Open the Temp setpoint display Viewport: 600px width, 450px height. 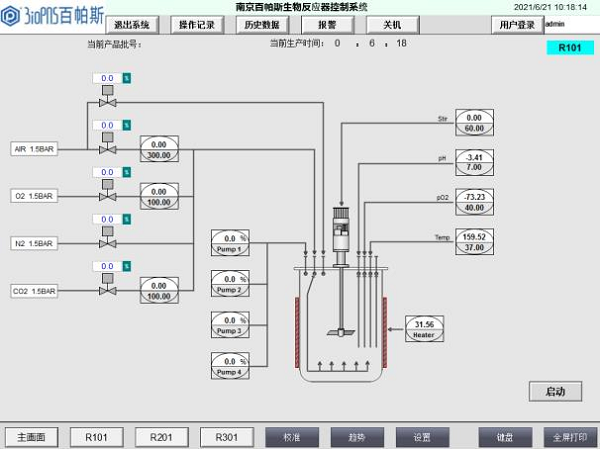pyautogui.click(x=474, y=247)
